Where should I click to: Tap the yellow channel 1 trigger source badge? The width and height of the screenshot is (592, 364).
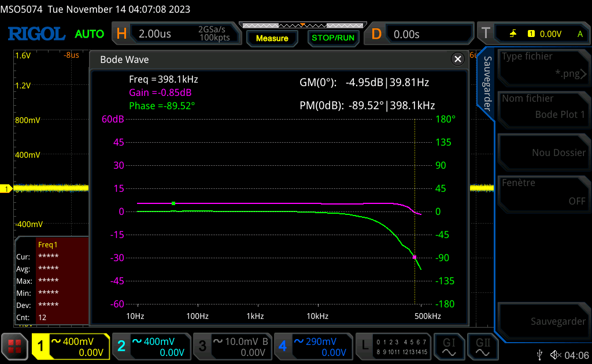pos(531,34)
